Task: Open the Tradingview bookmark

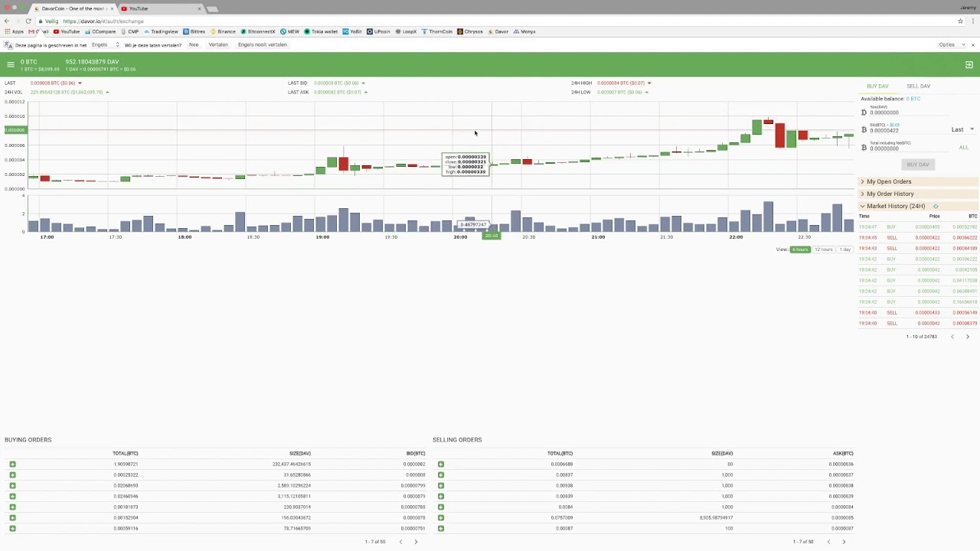Action: point(161,31)
